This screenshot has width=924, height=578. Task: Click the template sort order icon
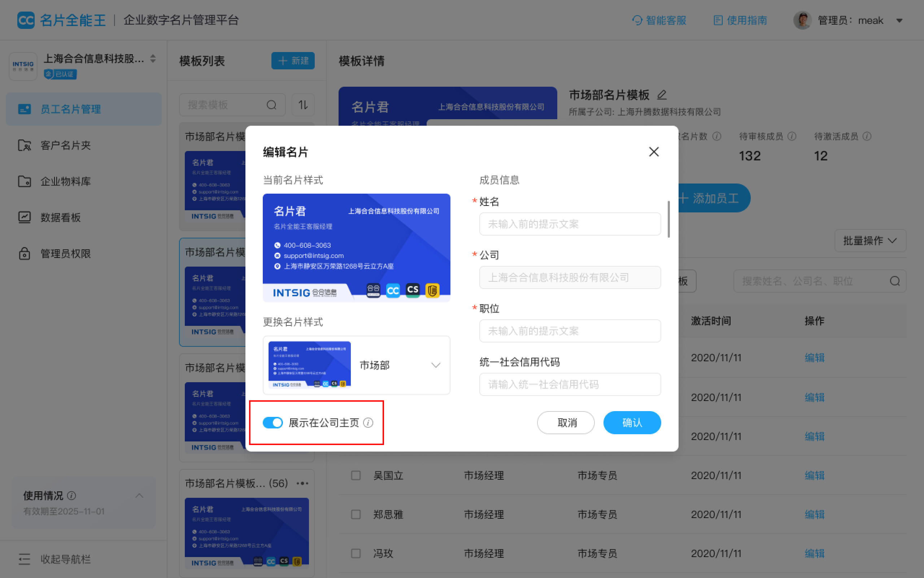pos(303,105)
